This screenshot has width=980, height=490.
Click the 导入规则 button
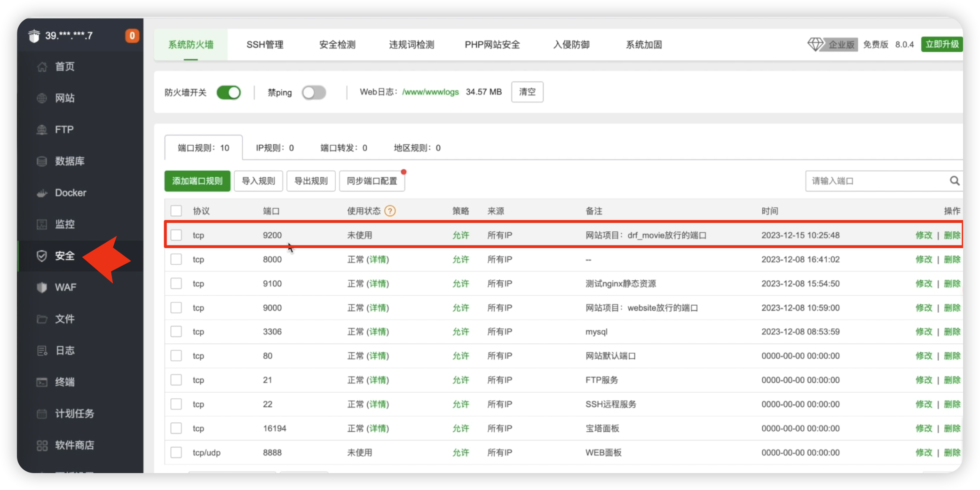[x=259, y=181]
